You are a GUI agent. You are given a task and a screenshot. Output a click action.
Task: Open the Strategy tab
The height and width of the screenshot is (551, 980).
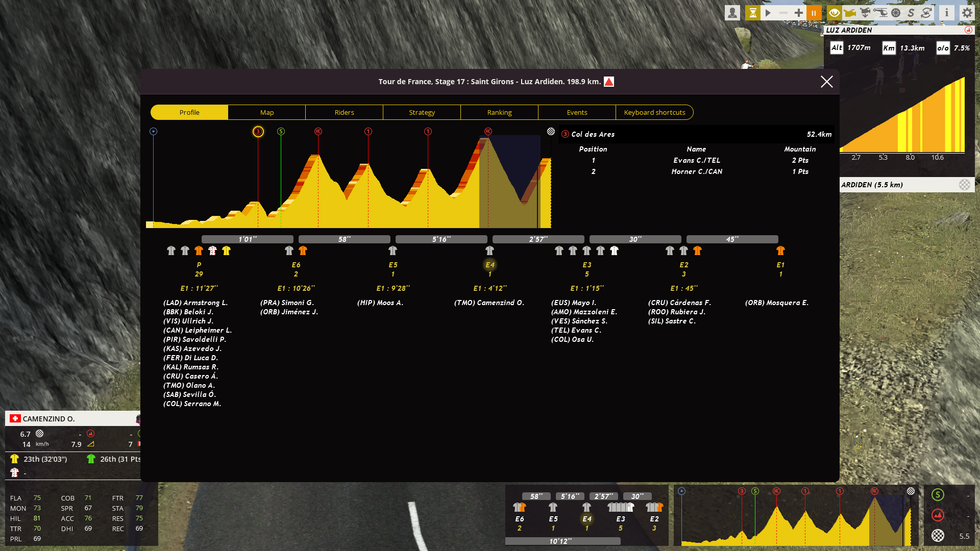point(422,112)
